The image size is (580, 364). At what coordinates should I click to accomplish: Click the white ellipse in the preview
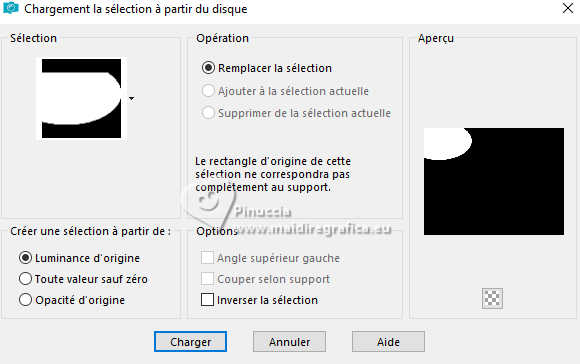click(448, 144)
